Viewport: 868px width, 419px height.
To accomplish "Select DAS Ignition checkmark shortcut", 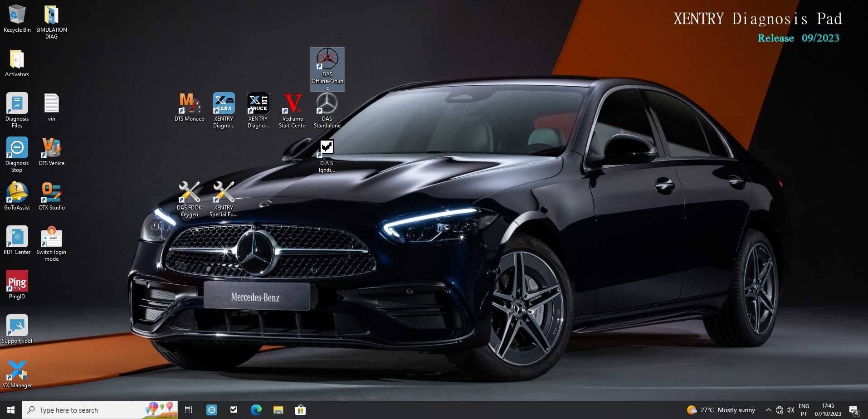I will pyautogui.click(x=327, y=156).
